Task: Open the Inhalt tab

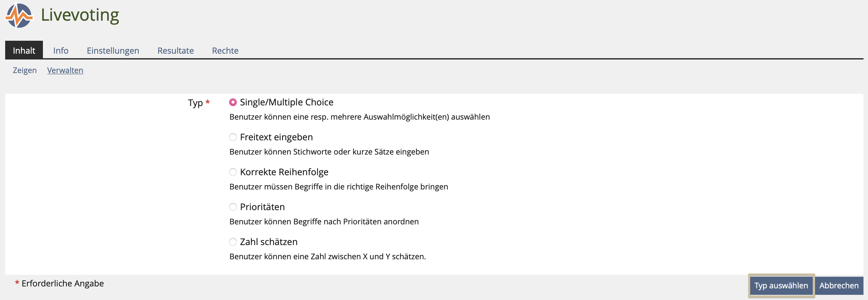Action: pos(24,51)
